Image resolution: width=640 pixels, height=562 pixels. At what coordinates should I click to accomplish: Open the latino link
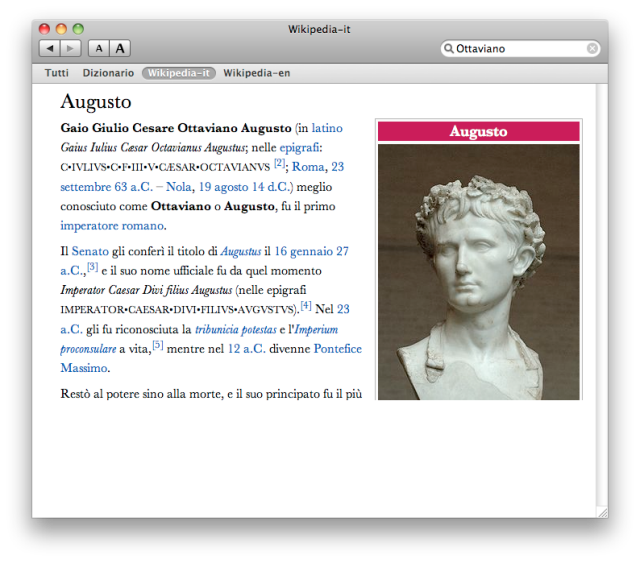point(327,128)
